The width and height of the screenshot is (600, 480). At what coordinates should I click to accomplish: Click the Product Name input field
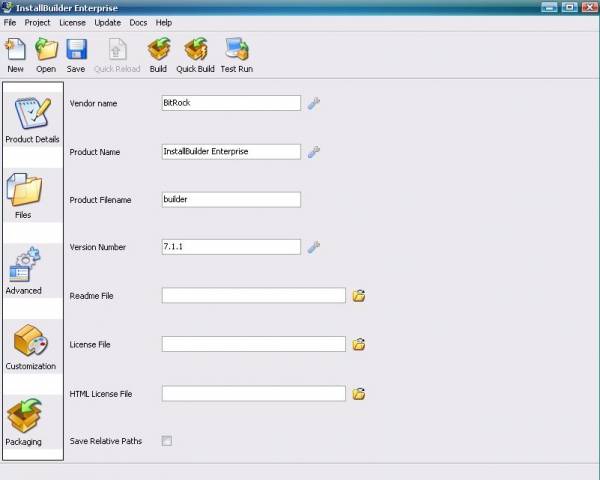(231, 152)
